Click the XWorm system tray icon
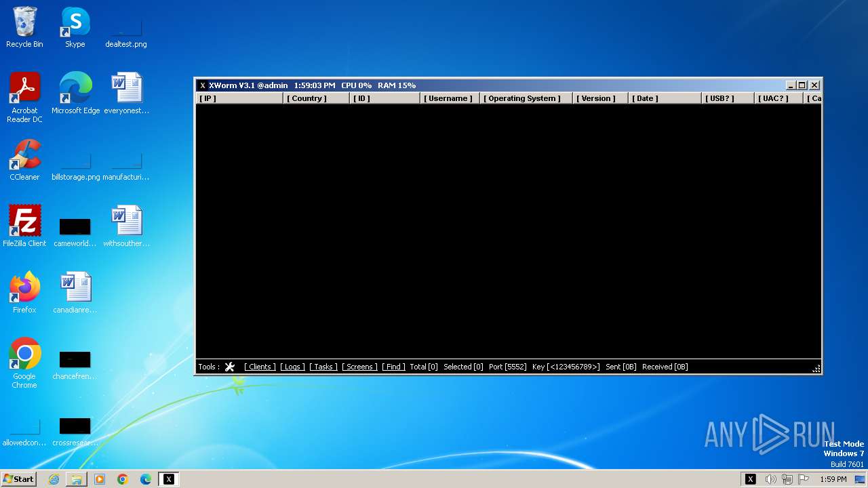Image resolution: width=868 pixels, height=488 pixels. click(751, 479)
